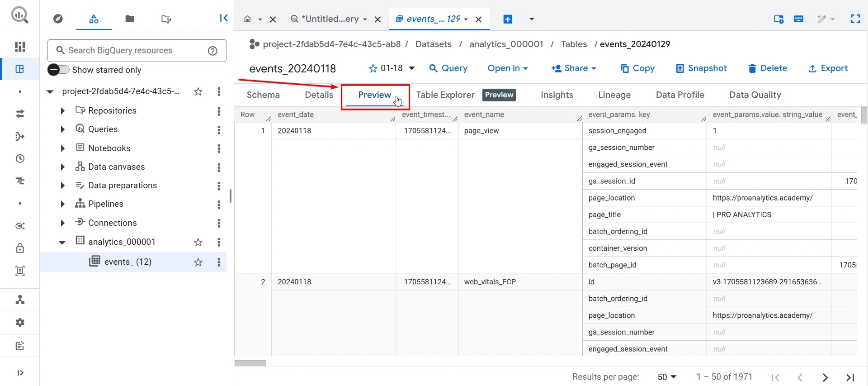Open the Datasets breadcrumb link

tap(434, 44)
